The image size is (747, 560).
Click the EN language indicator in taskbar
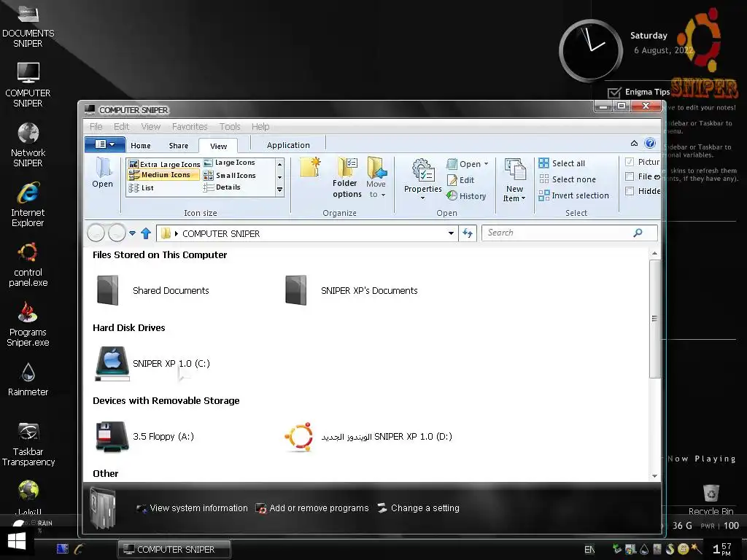(x=589, y=550)
